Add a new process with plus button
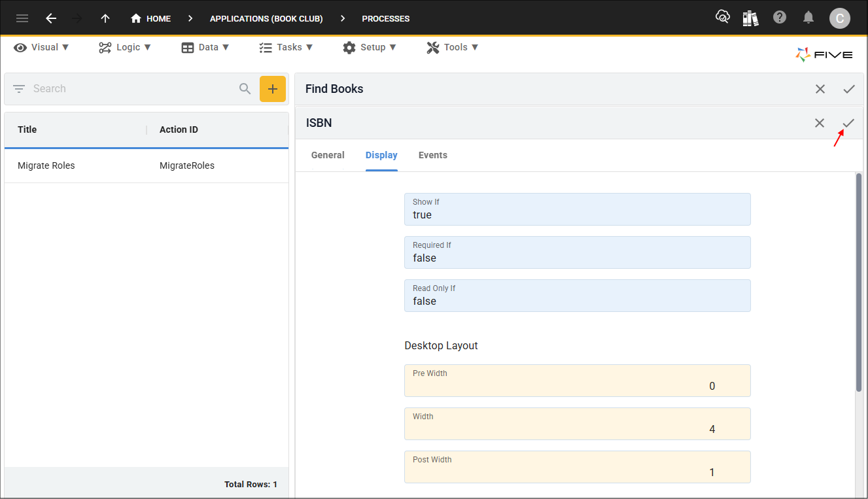868x499 pixels. [x=273, y=89]
